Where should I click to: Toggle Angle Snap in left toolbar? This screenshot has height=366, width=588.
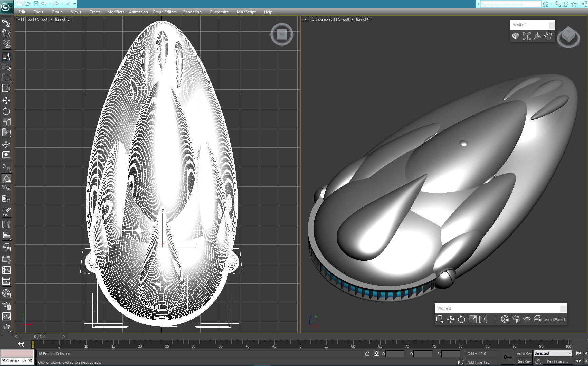[x=6, y=178]
